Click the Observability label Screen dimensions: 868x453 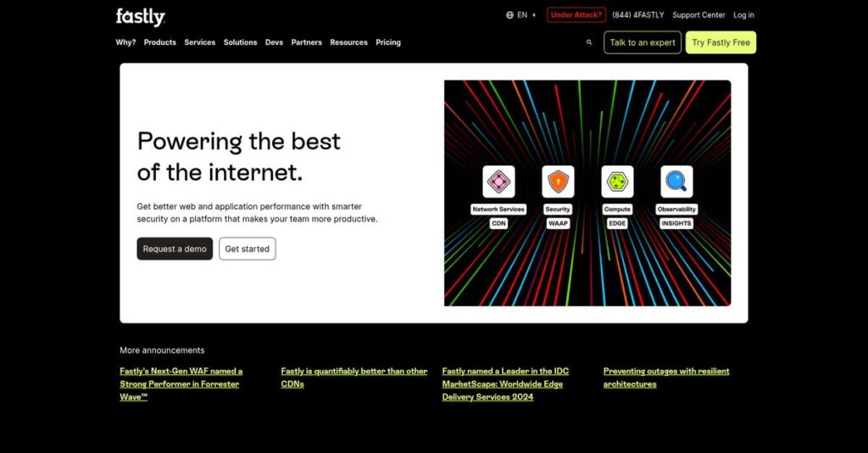(x=676, y=210)
